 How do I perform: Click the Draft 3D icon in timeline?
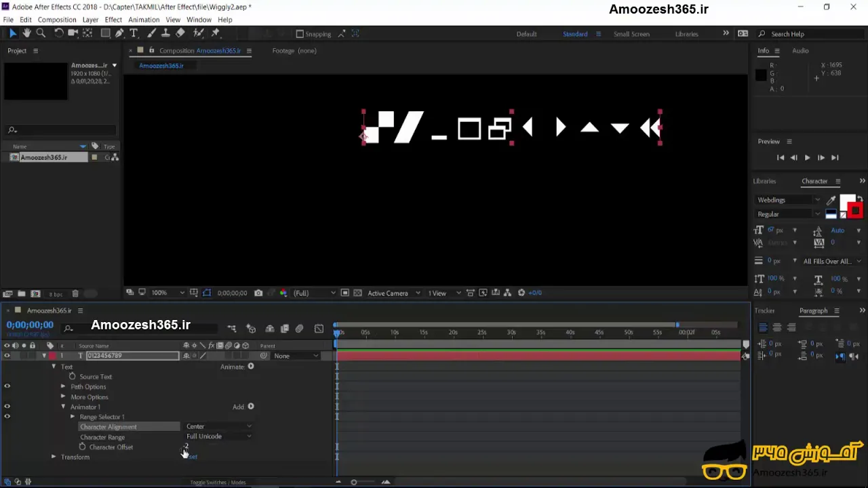click(251, 329)
